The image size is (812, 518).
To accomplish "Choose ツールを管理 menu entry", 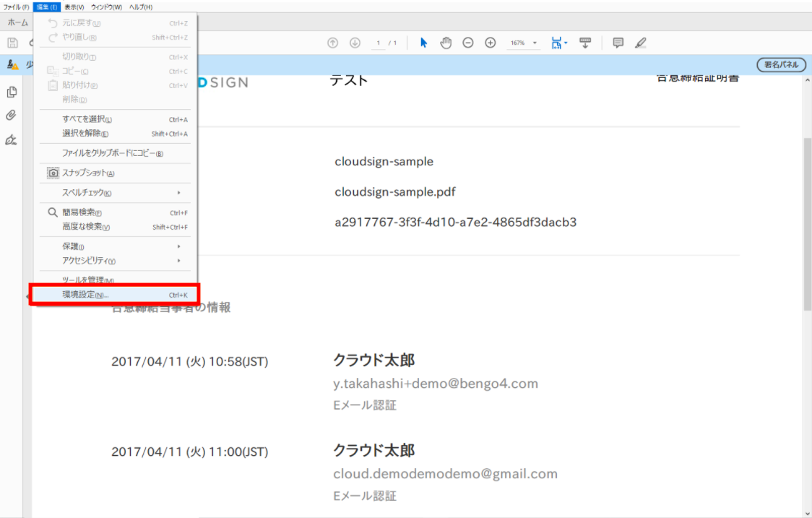I will (115, 280).
